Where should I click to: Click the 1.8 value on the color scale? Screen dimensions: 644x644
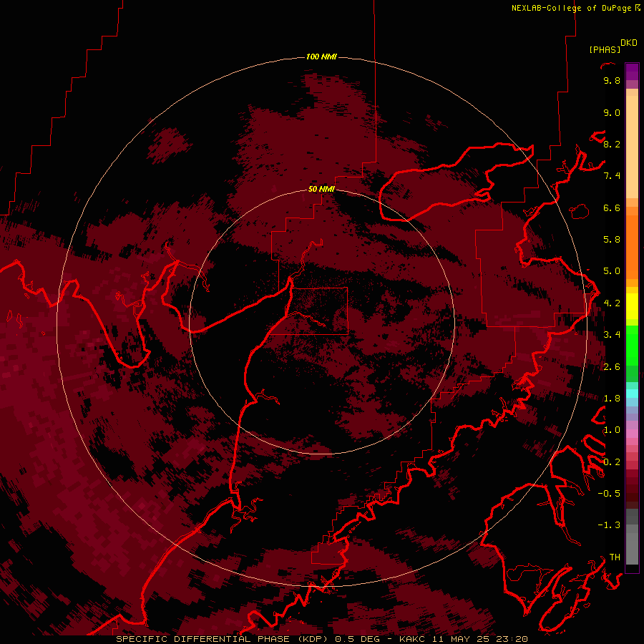[x=612, y=399]
